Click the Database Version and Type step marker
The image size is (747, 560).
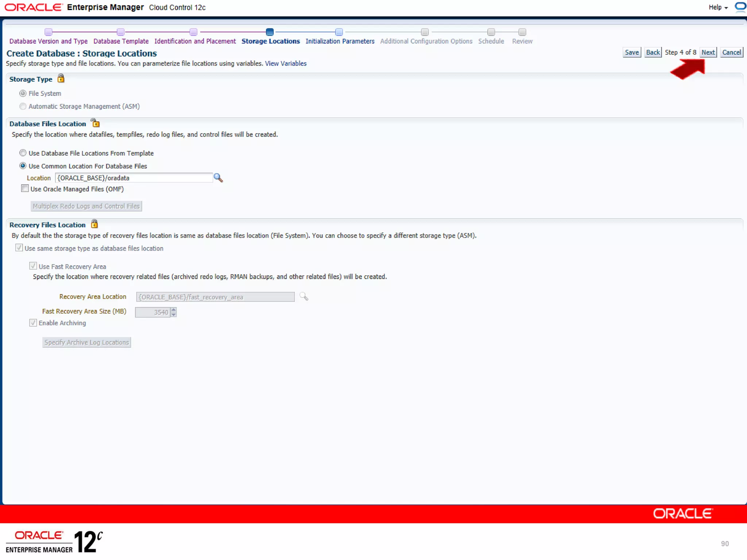49,32
